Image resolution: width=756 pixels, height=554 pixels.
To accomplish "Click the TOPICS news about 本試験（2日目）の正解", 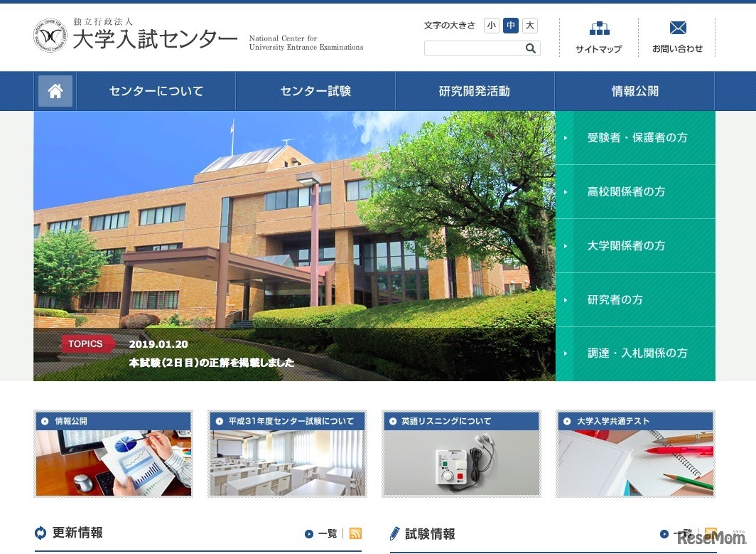I will pyautogui.click(x=212, y=361).
